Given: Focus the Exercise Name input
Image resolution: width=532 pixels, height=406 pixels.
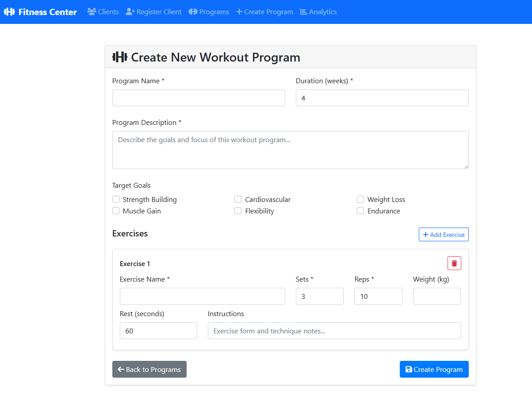Looking at the screenshot, I should click(x=202, y=296).
